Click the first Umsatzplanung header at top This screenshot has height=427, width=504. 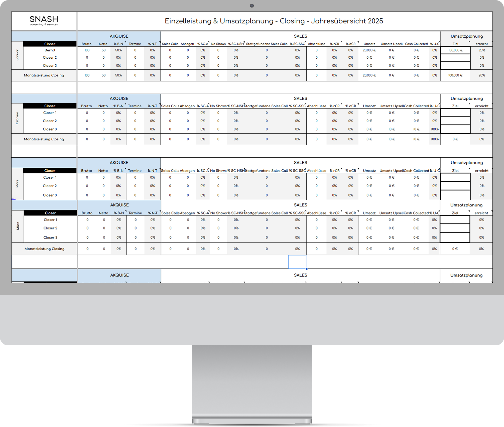point(466,36)
